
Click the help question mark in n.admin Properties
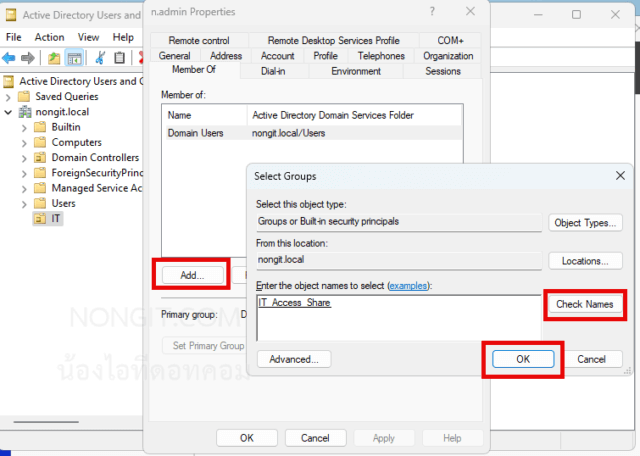pyautogui.click(x=432, y=12)
